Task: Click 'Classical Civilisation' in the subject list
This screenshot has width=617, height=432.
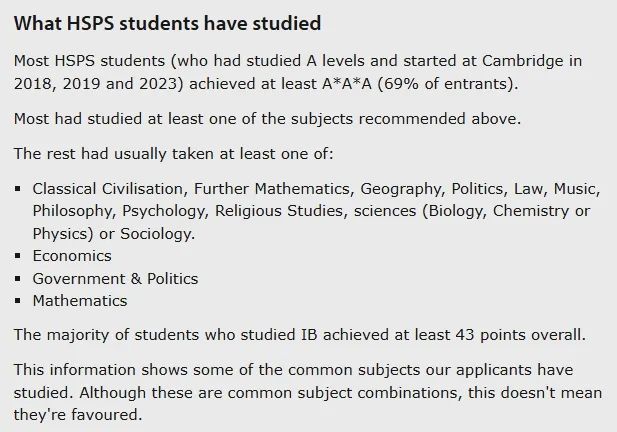Action: 107,189
